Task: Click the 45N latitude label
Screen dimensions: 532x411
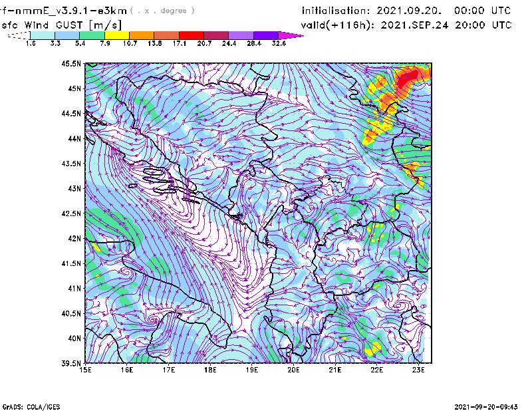Action: tap(74, 88)
